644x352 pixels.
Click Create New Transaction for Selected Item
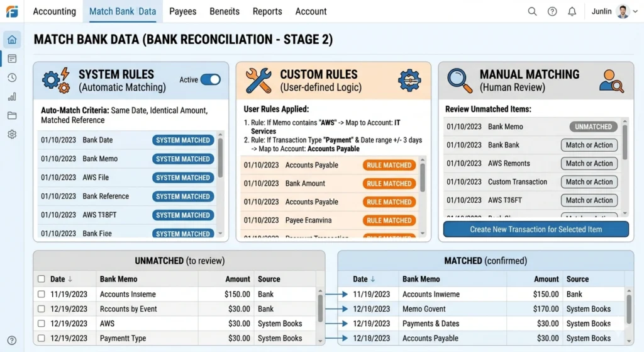point(536,229)
